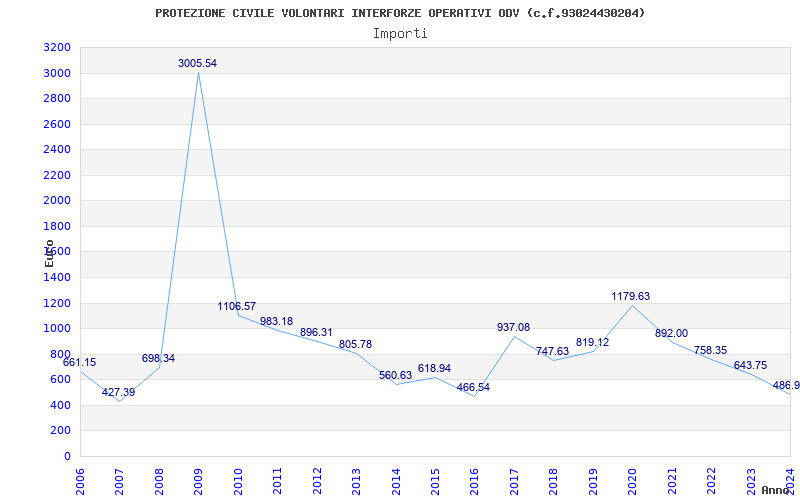Click the y-axis value 1000

pos(58,329)
